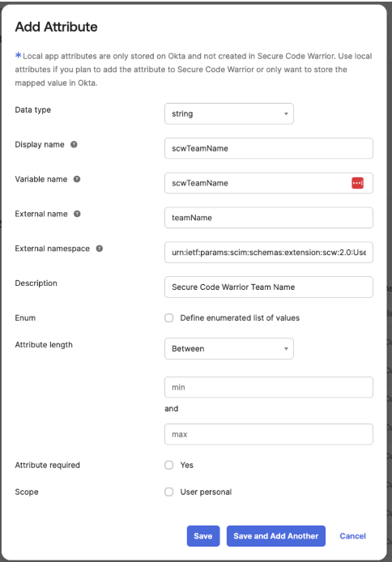
Task: Open the Data type dropdown
Action: [229, 113]
